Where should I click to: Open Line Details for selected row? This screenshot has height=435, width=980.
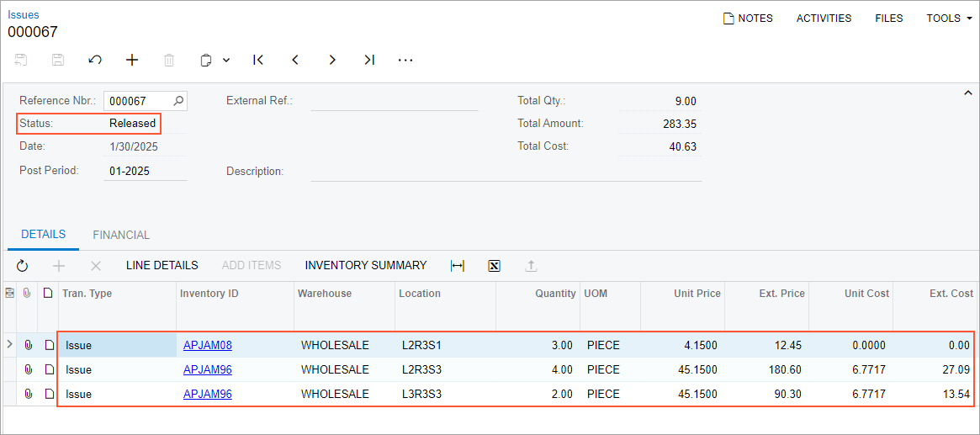[x=162, y=266]
